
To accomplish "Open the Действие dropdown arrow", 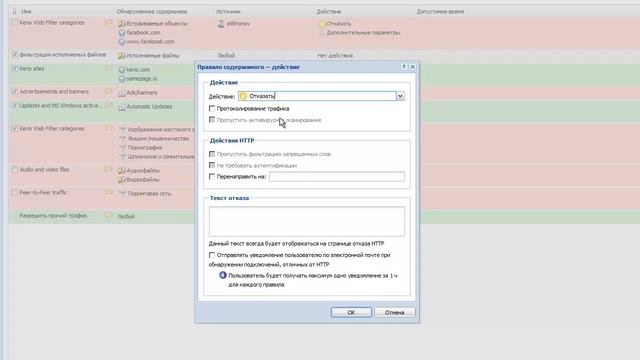I will click(x=400, y=96).
